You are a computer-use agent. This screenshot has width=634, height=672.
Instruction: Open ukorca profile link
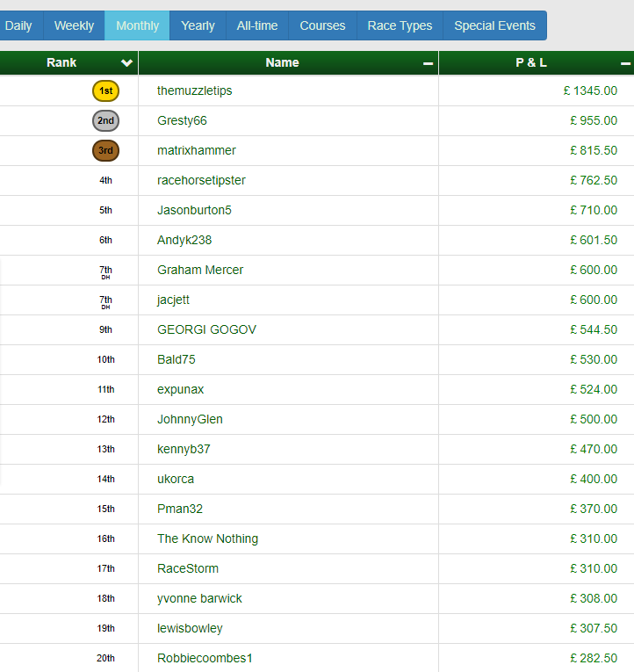point(176,479)
